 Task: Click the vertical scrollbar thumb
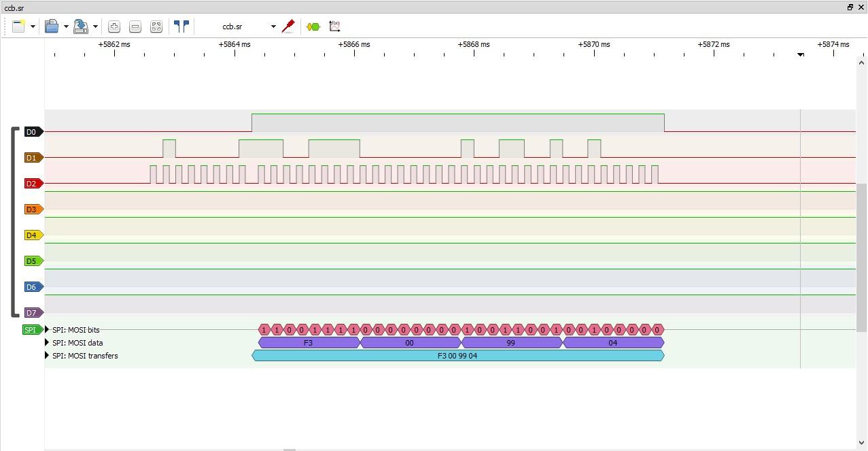[862, 258]
